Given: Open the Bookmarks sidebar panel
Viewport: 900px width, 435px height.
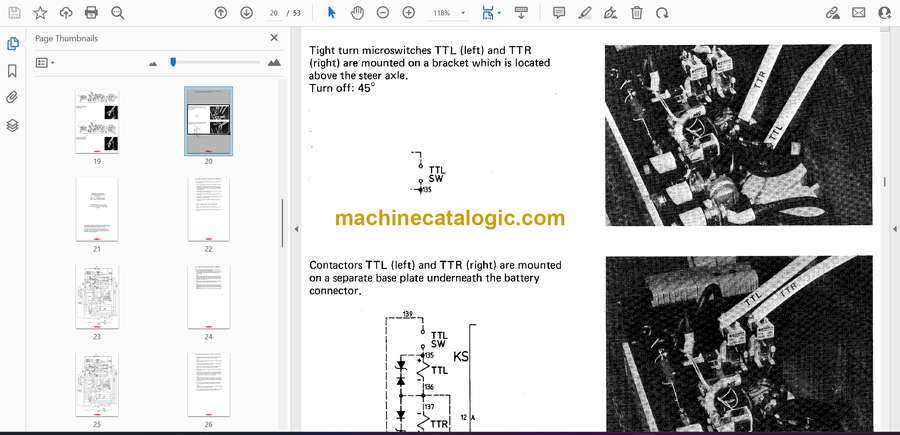Looking at the screenshot, I should point(12,71).
